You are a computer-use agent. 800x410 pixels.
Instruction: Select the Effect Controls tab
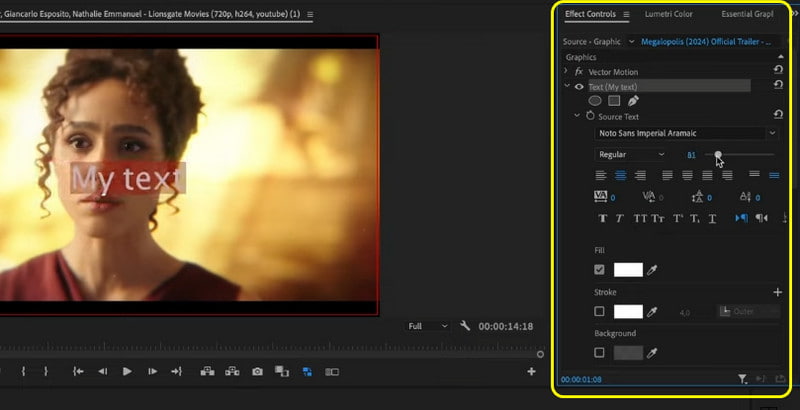pyautogui.click(x=590, y=14)
